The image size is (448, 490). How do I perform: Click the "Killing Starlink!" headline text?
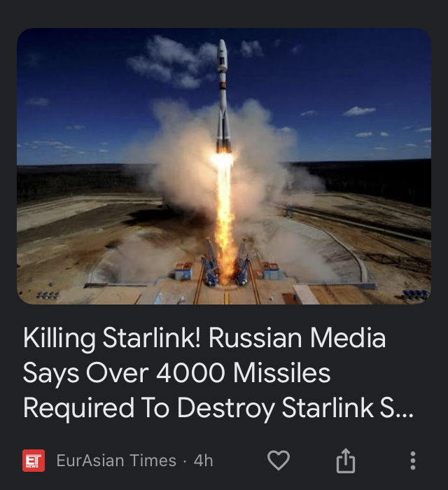point(112,338)
